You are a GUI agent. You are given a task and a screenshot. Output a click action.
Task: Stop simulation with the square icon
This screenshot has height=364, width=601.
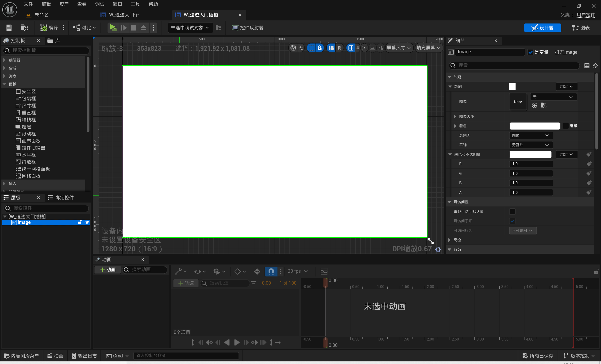(x=133, y=27)
